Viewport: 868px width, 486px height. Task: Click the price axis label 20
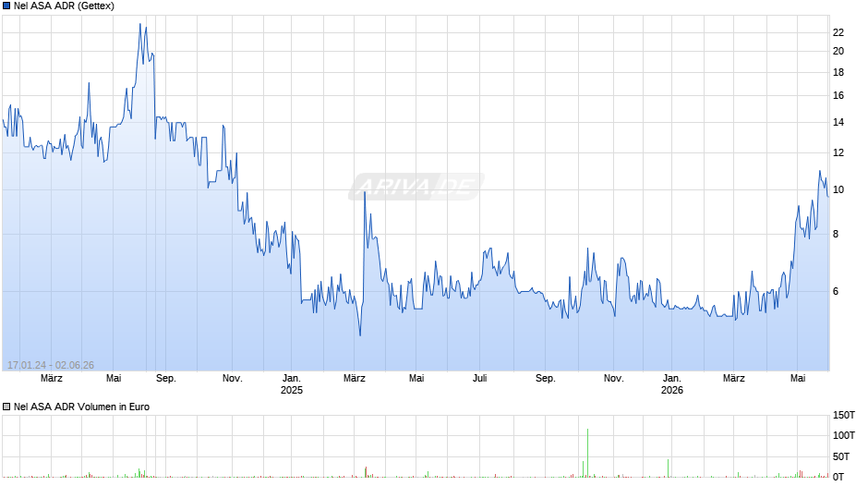point(838,51)
